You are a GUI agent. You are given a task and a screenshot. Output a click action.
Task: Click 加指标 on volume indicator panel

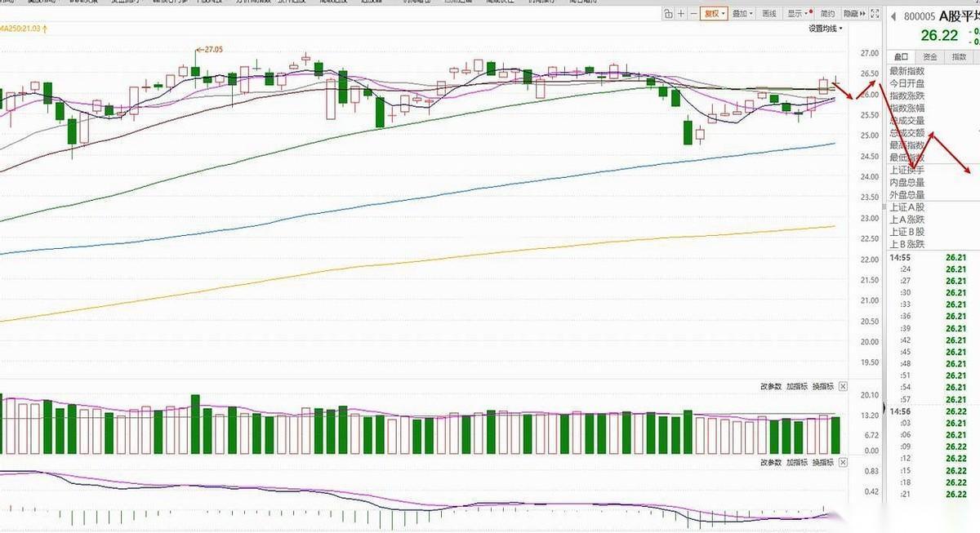[x=797, y=386]
